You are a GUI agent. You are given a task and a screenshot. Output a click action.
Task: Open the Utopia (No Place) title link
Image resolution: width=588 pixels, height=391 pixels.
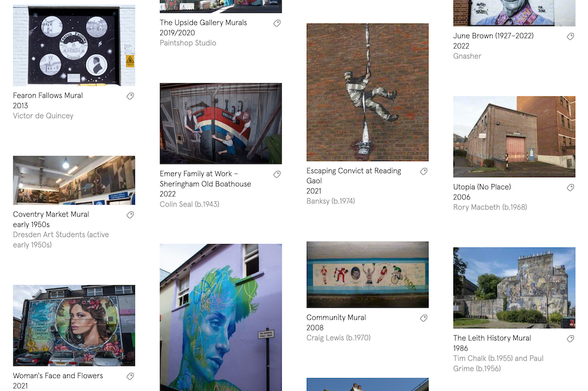[482, 187]
